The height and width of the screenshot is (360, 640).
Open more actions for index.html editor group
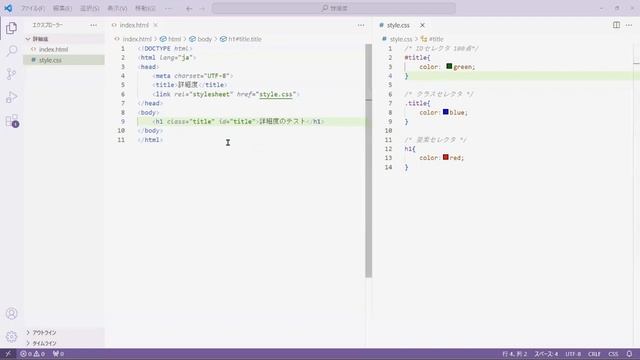[361, 25]
